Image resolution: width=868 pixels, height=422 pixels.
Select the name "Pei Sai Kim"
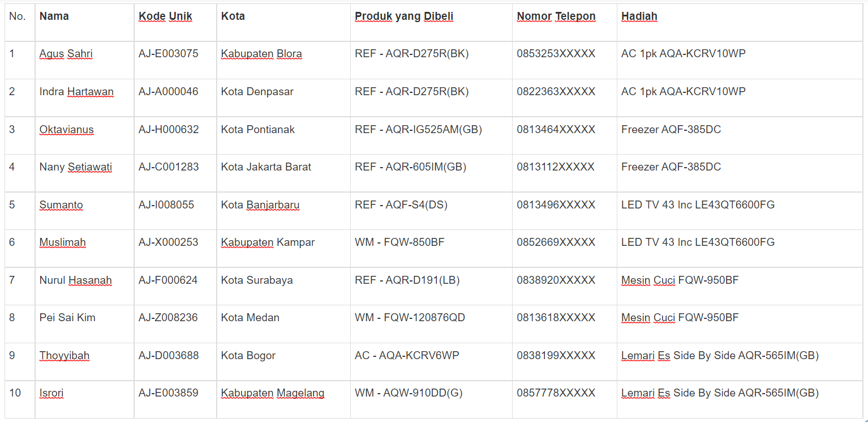[67, 318]
